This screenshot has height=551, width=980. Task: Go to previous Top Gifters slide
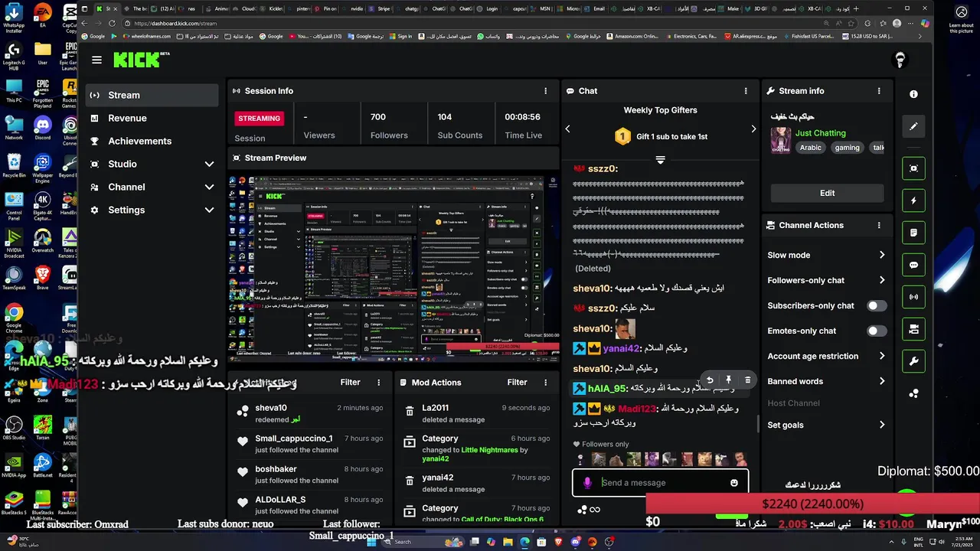click(567, 129)
